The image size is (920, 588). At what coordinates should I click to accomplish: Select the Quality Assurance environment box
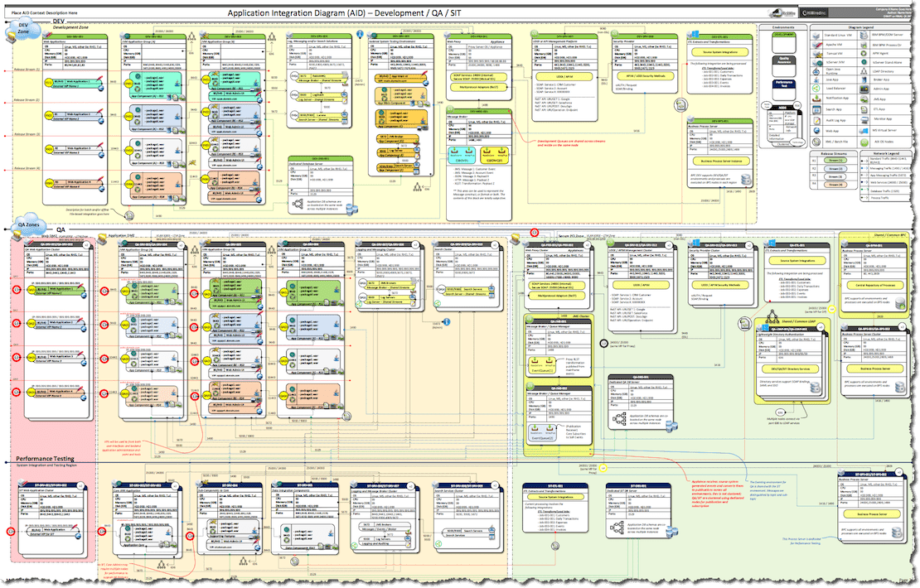[x=785, y=60]
